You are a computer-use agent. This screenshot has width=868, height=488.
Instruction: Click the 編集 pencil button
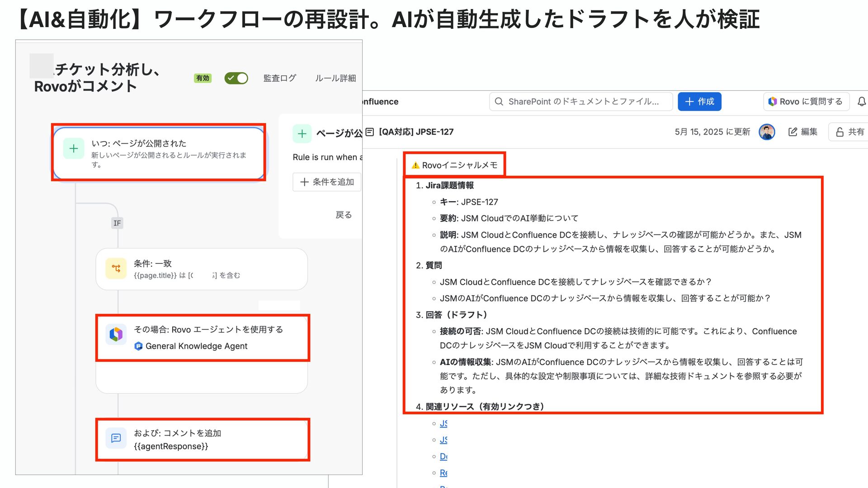(x=803, y=132)
